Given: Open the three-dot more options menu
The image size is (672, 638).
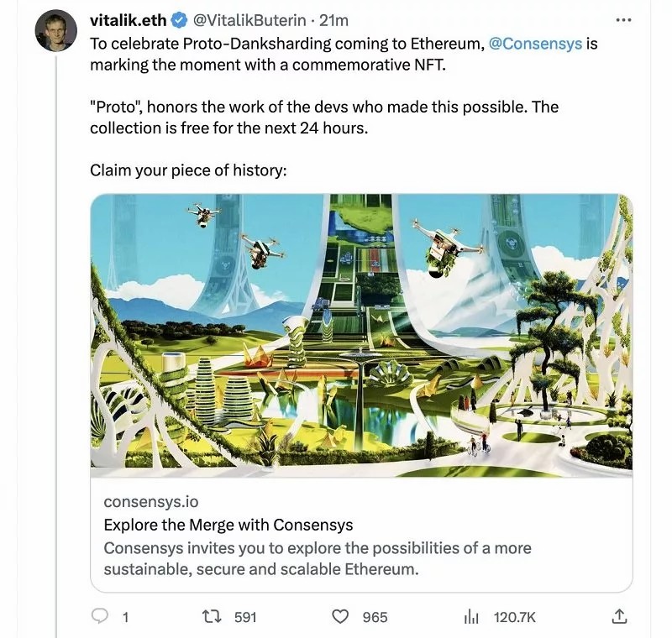Looking at the screenshot, I should pos(623,19).
